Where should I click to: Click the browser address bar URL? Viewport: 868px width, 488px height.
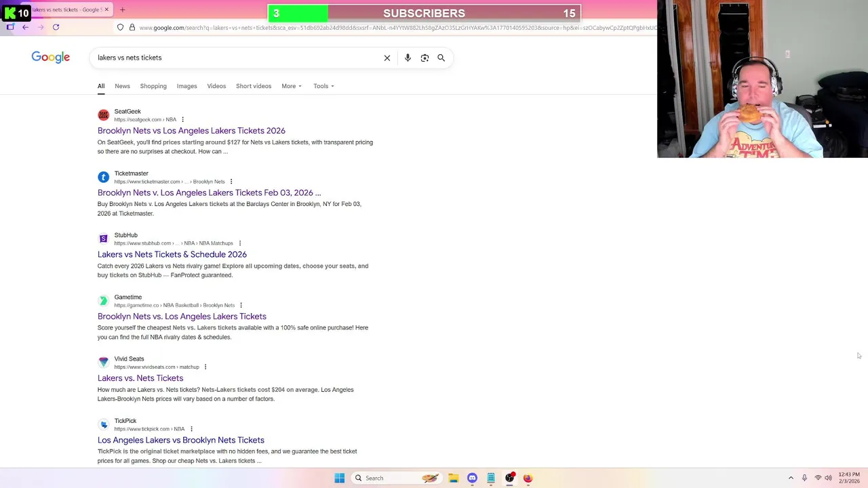click(397, 28)
